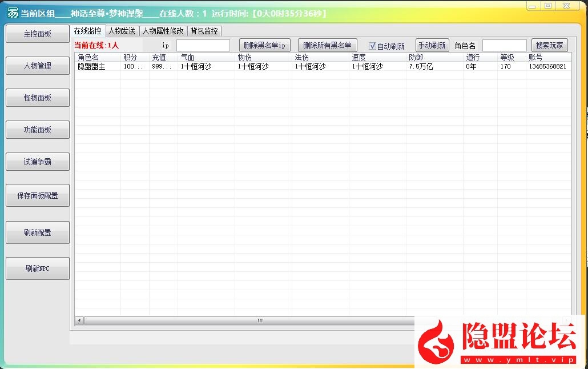This screenshot has height=369, width=588.
Task: Open the 功能面板 panel
Action: click(37, 130)
